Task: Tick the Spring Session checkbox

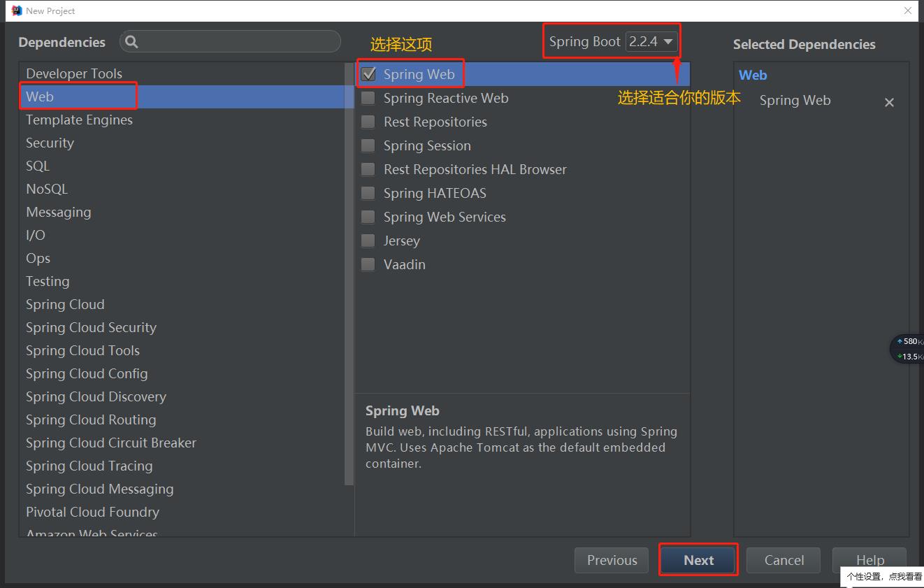Action: 368,145
